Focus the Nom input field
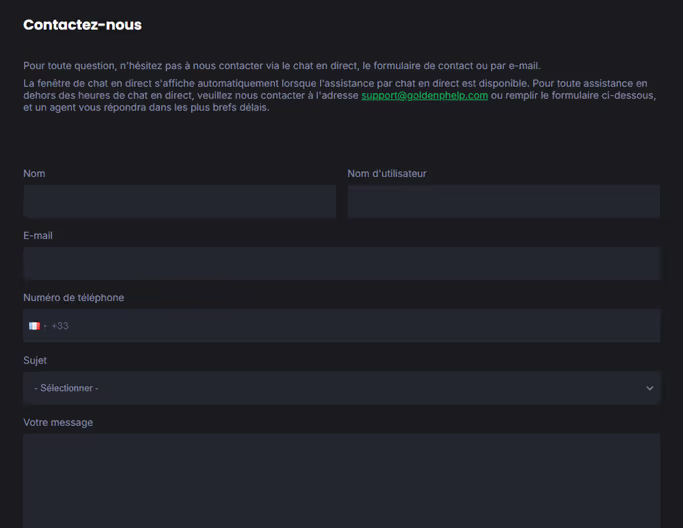The height and width of the screenshot is (528, 683). [x=179, y=201]
